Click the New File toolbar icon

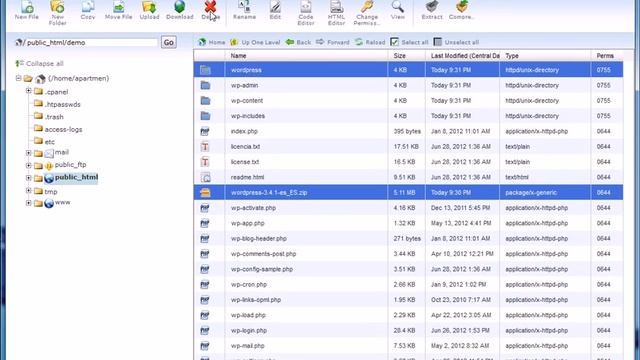(x=27, y=10)
